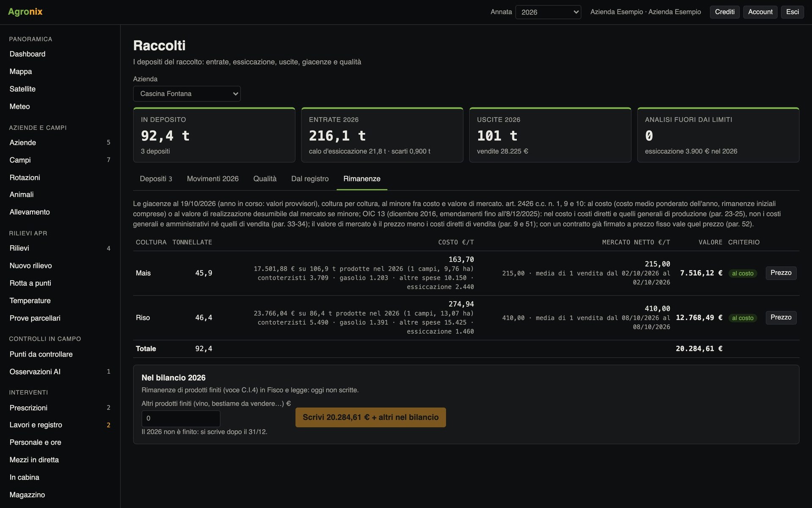This screenshot has height=508, width=812.
Task: Select the Rimanenze tab
Action: point(362,179)
